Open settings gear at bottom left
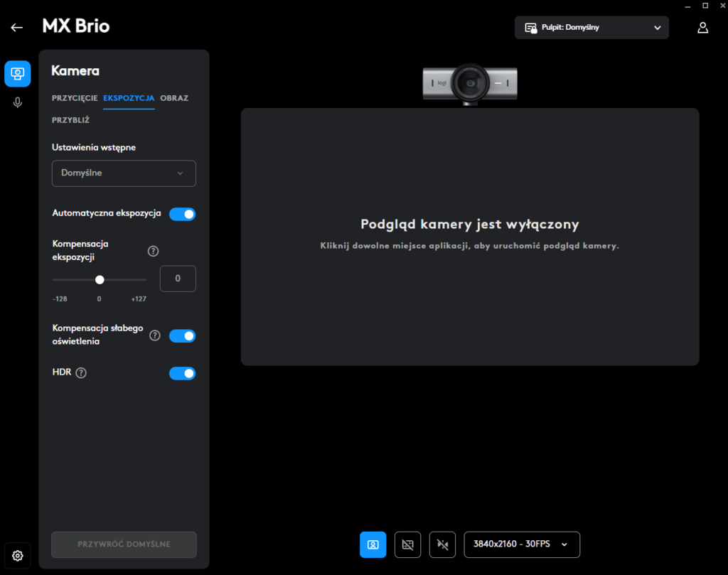728x575 pixels. coord(18,556)
